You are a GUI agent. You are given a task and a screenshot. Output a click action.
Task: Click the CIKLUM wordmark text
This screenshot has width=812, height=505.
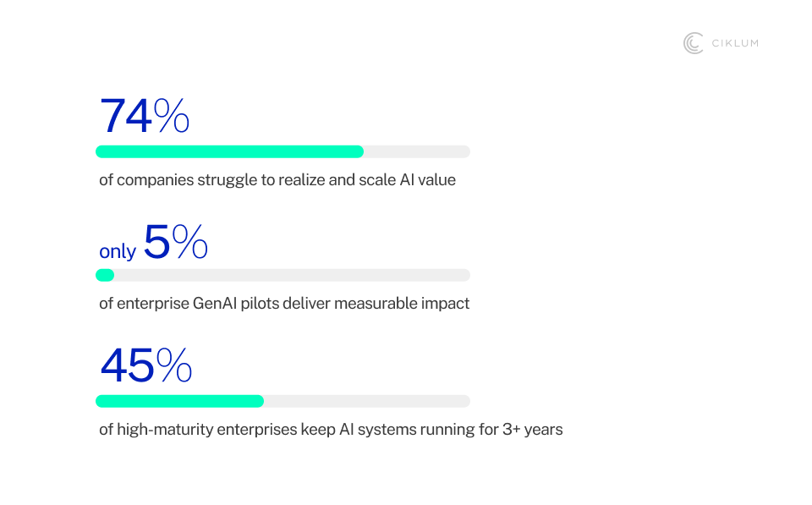click(x=733, y=43)
